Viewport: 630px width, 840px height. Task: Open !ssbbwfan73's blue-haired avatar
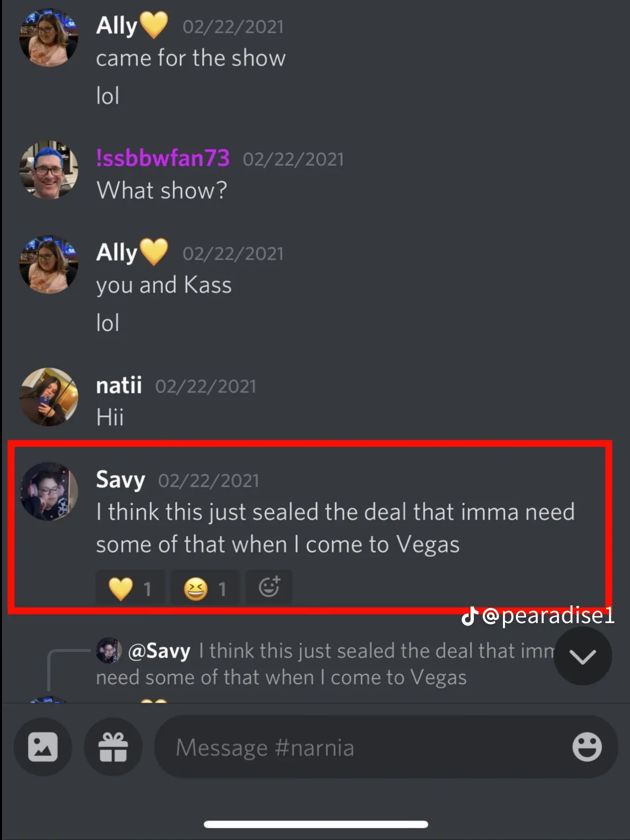(49, 170)
